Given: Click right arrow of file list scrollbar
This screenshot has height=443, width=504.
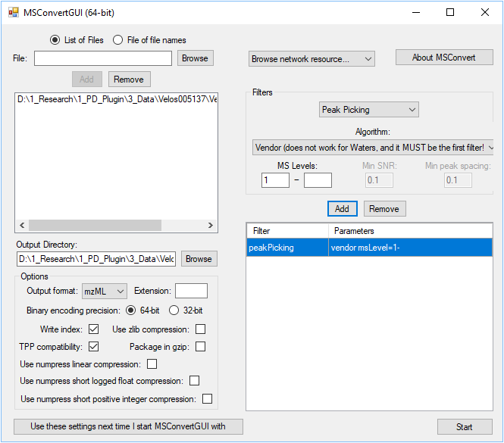Looking at the screenshot, I should (x=211, y=225).
